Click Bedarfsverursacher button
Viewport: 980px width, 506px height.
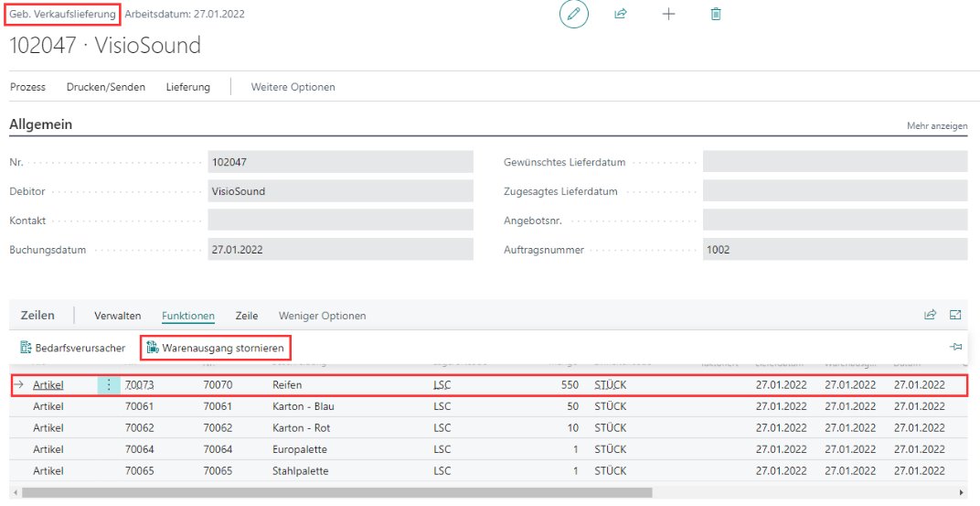click(x=72, y=348)
